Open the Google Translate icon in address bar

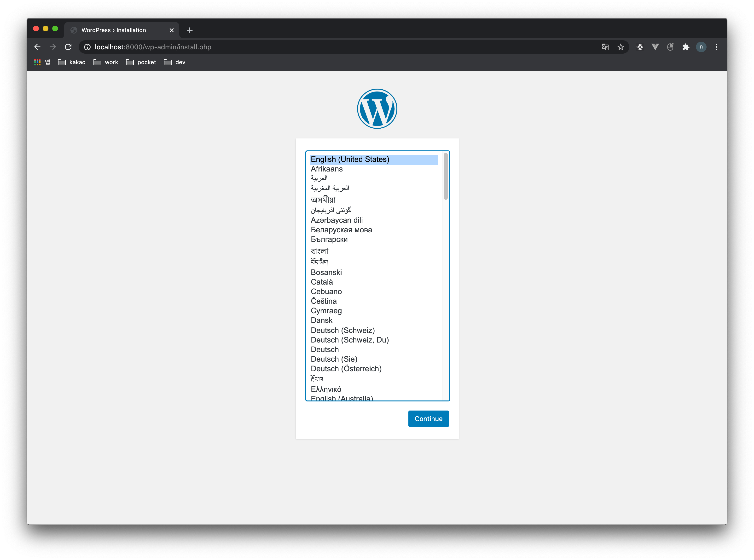[x=605, y=47]
